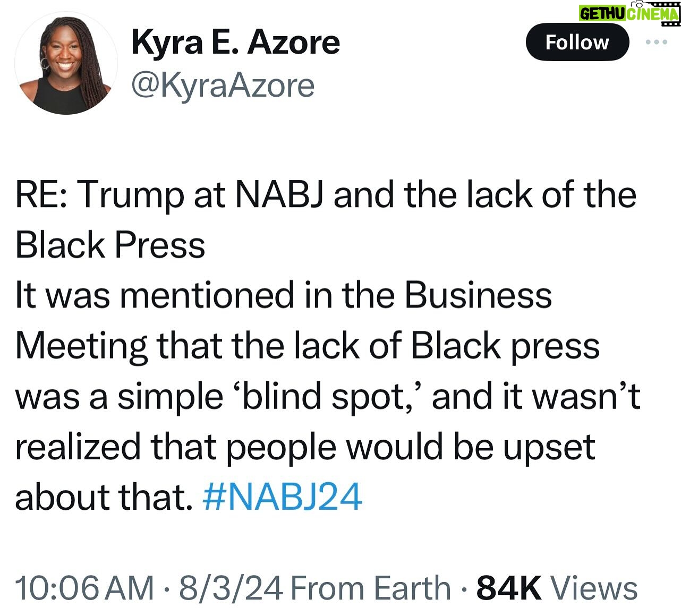
Task: Click the 10:06 AM timestamp
Action: pyautogui.click(x=84, y=588)
